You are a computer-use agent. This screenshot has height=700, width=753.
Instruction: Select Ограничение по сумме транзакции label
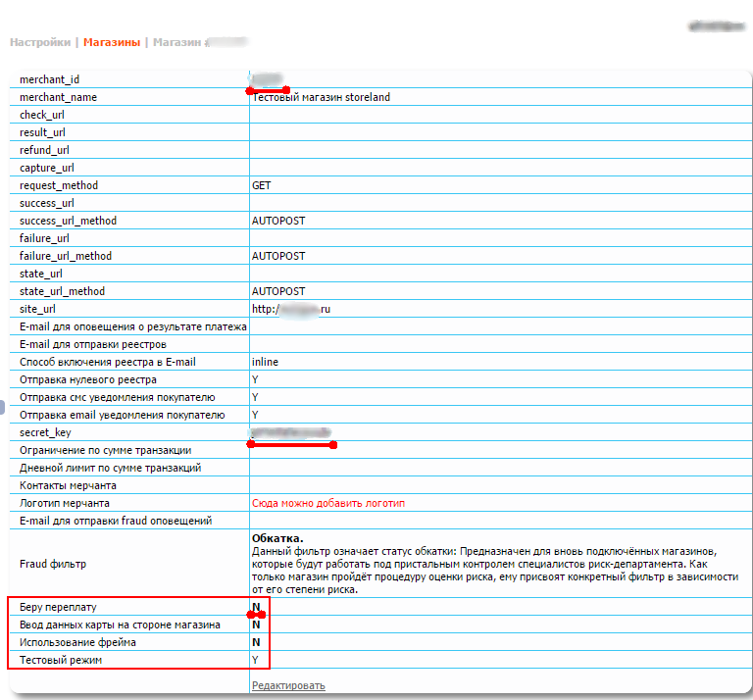(x=105, y=450)
